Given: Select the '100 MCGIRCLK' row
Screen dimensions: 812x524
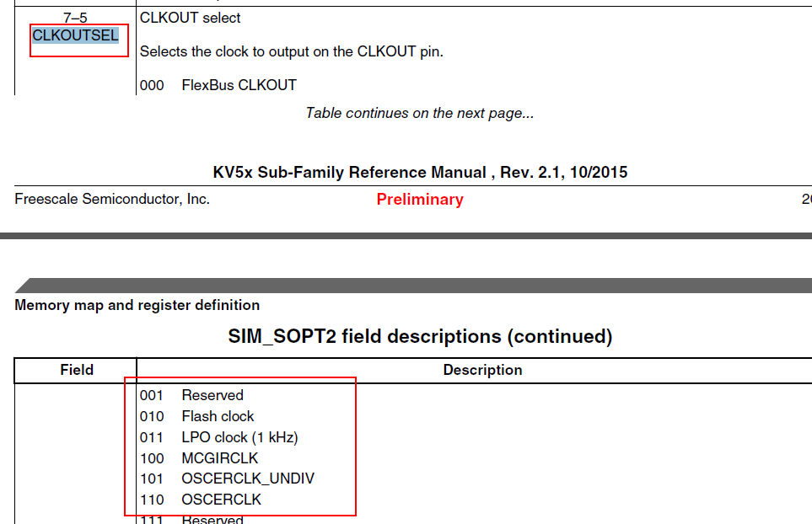Looking at the screenshot, I should coord(199,458).
